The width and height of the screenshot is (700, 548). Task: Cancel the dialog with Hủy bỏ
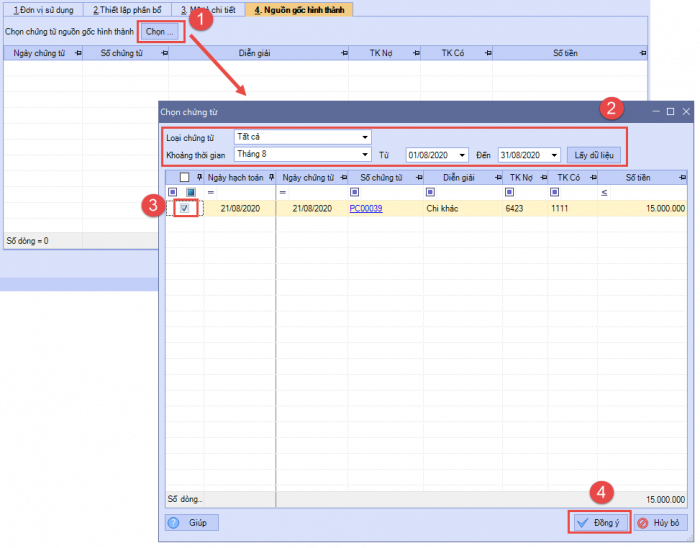(660, 522)
